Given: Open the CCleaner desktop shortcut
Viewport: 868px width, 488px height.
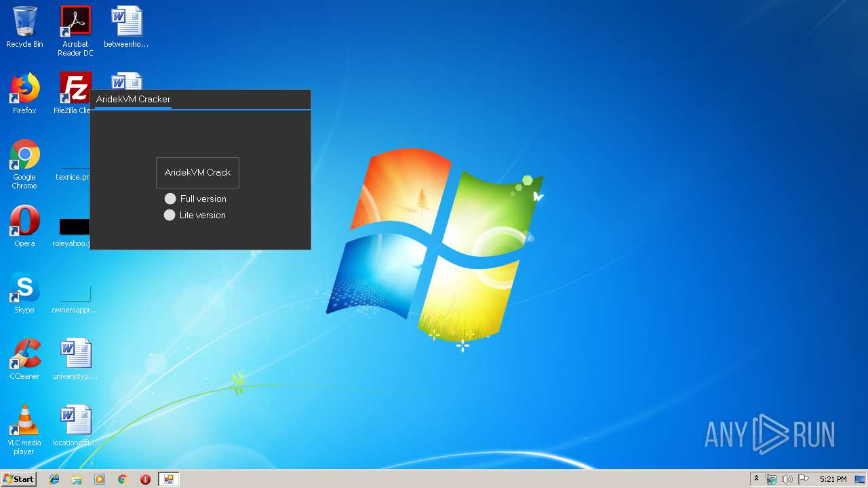Looking at the screenshot, I should tap(24, 359).
